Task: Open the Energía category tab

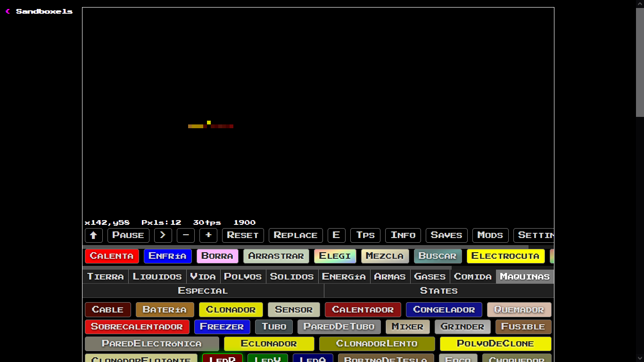Action: [x=344, y=277]
